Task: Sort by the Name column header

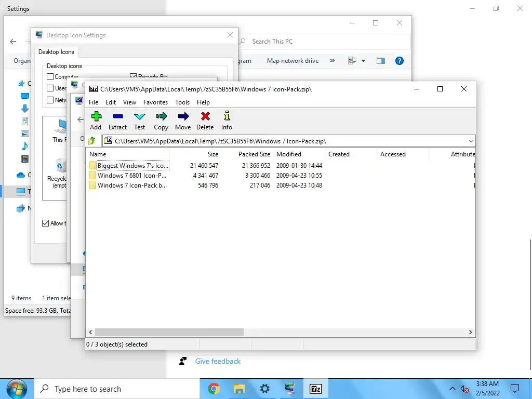Action: (128, 154)
